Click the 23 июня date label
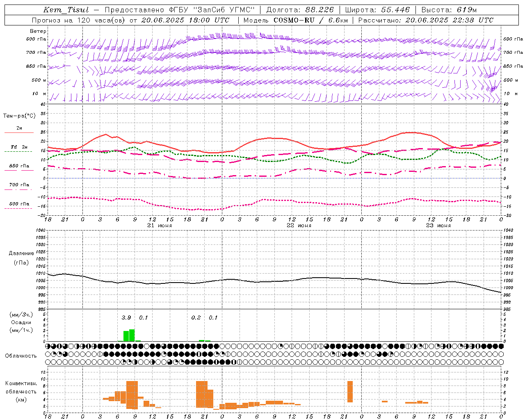This screenshot has width=525, height=420. [x=438, y=226]
